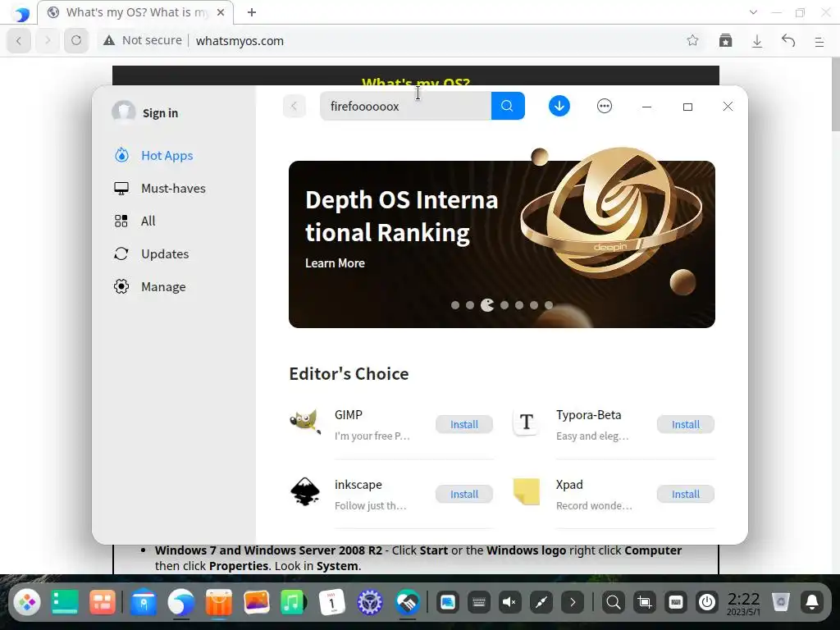This screenshot has width=840, height=630.
Task: Close the What's my OS browser tab
Action: click(220, 12)
